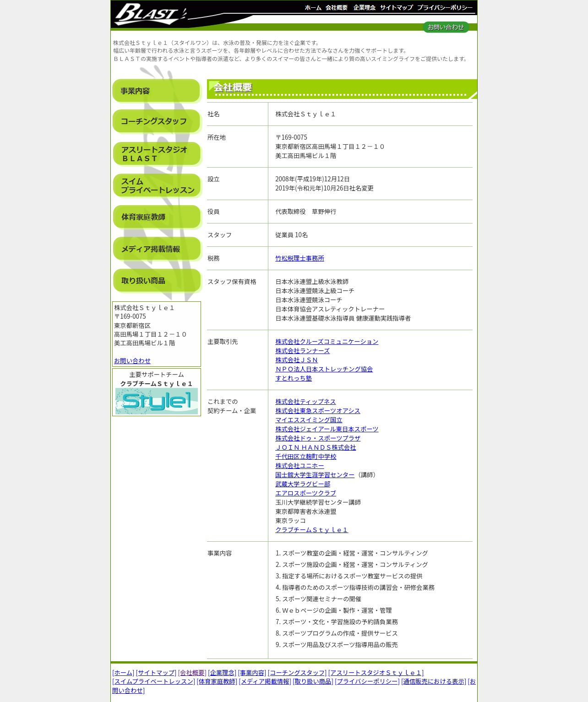This screenshot has width=588, height=702.
Task: Click footer [会社概要] link
Action: [192, 673]
